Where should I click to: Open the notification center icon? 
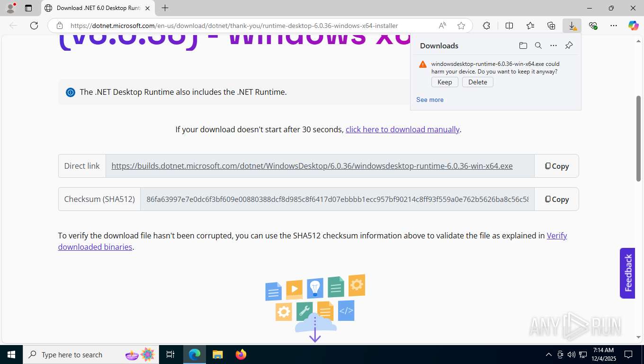tap(628, 355)
